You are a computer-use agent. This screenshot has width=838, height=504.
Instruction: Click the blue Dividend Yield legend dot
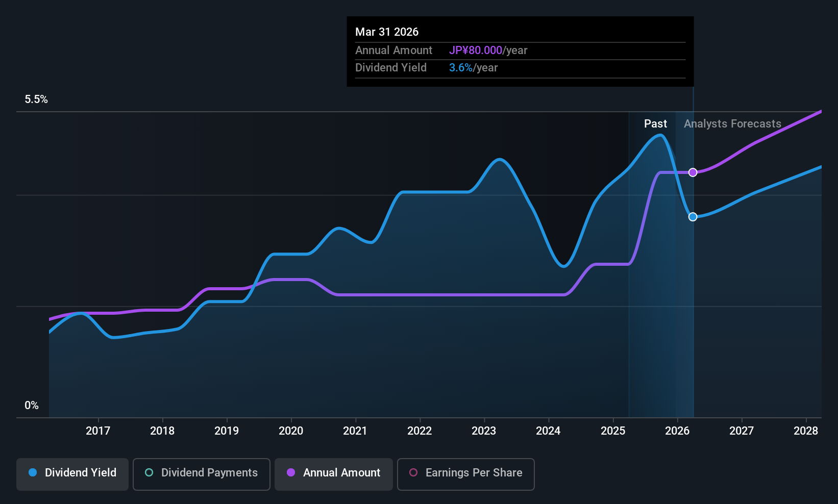point(33,472)
